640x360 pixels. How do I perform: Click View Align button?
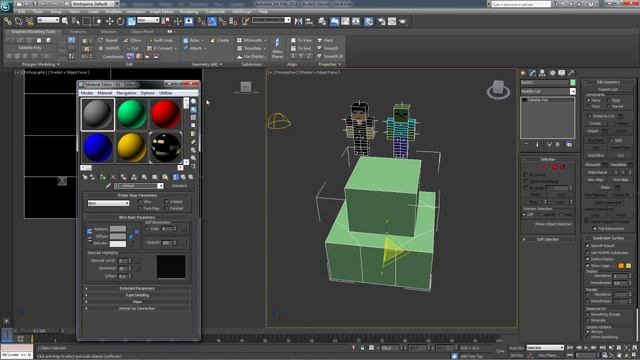click(x=596, y=180)
